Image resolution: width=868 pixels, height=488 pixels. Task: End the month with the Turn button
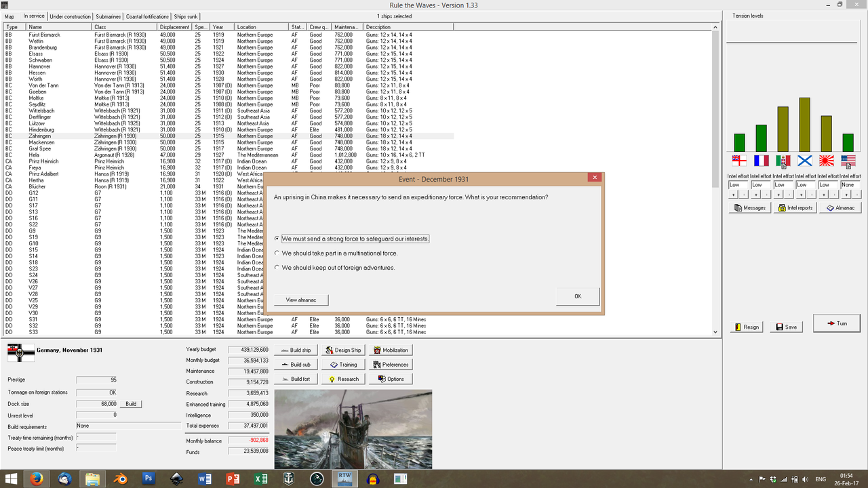837,323
